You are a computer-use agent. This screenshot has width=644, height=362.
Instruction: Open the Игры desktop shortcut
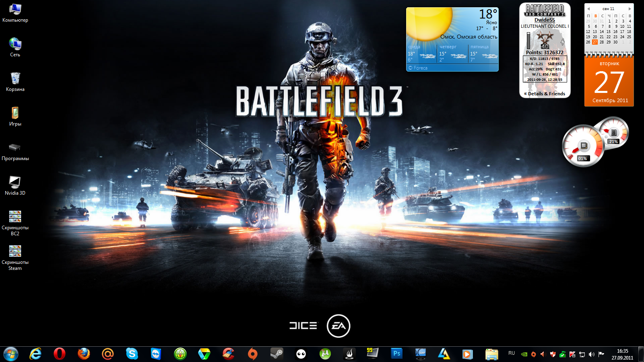(x=15, y=117)
